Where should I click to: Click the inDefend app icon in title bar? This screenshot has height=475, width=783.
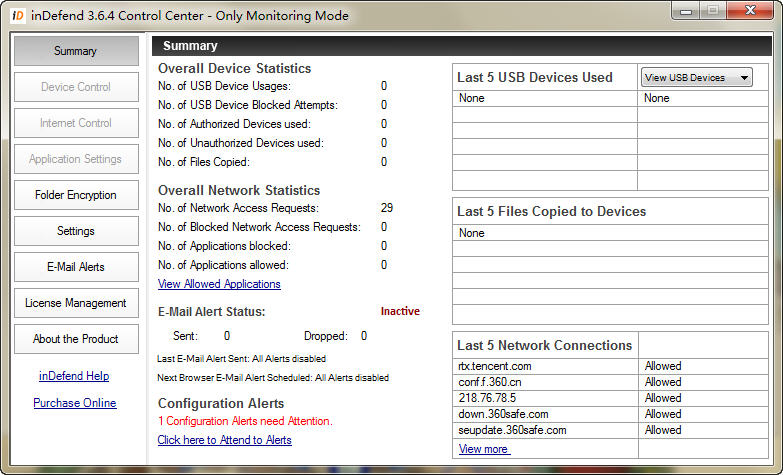click(x=18, y=15)
